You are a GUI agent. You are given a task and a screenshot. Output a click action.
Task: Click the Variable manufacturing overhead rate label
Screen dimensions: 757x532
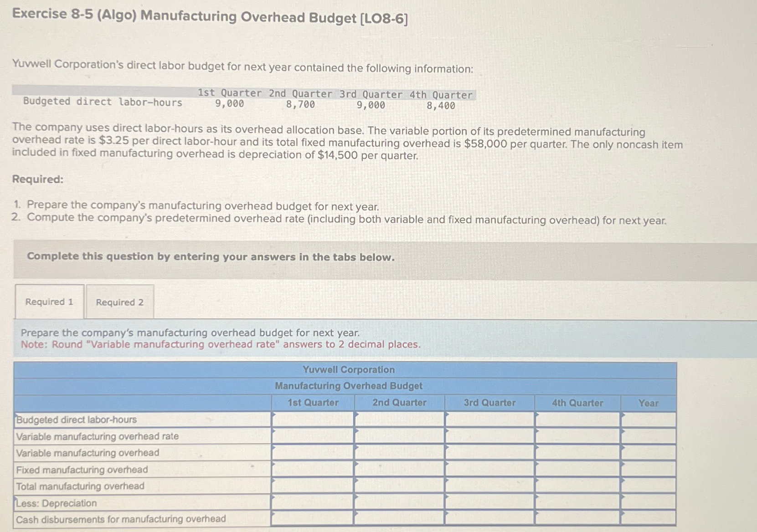tap(98, 436)
